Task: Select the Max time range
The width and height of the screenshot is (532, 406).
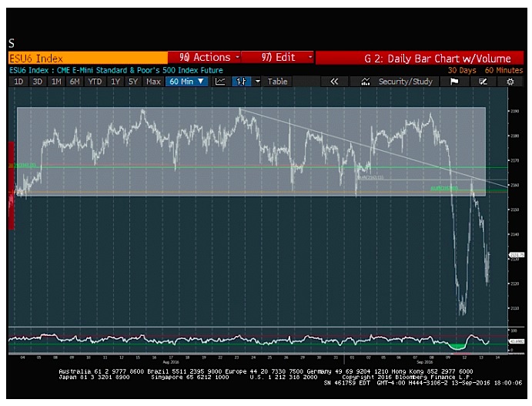Action: click(x=153, y=82)
